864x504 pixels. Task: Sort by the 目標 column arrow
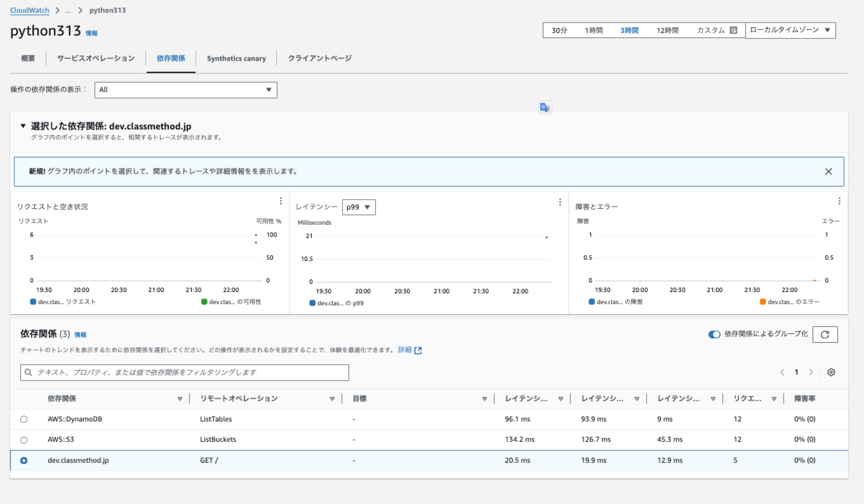point(484,399)
